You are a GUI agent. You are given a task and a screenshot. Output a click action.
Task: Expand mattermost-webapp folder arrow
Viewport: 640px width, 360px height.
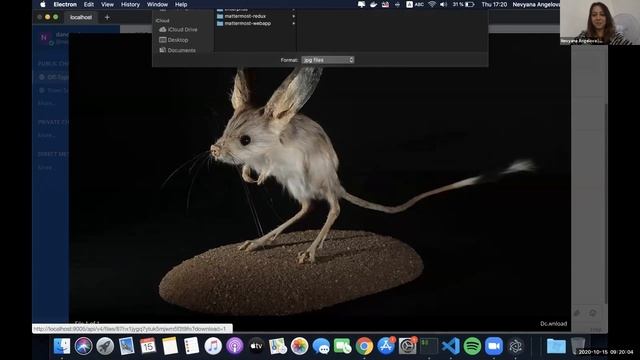tap(293, 24)
